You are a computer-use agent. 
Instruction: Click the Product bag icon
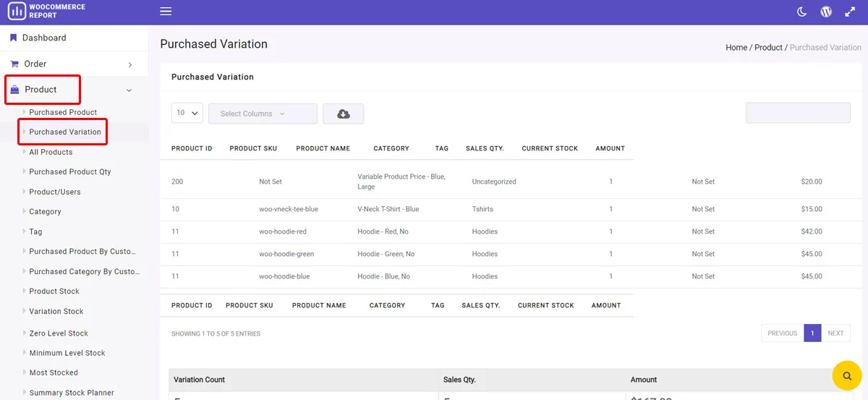(14, 90)
